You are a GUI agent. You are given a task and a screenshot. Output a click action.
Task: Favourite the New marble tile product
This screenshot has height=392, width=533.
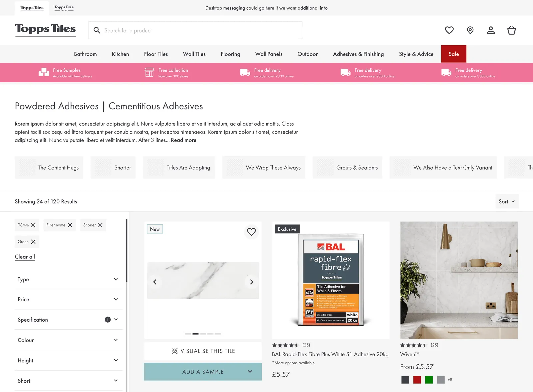pyautogui.click(x=251, y=232)
